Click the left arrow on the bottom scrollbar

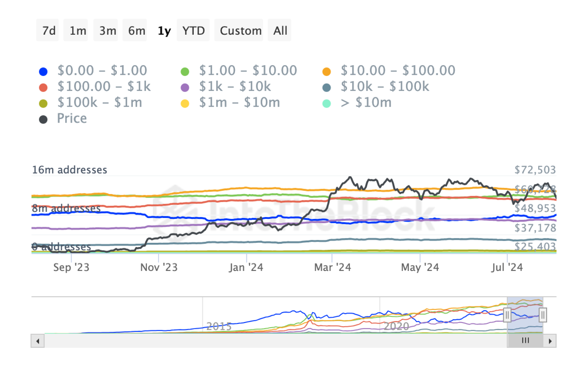click(x=37, y=340)
